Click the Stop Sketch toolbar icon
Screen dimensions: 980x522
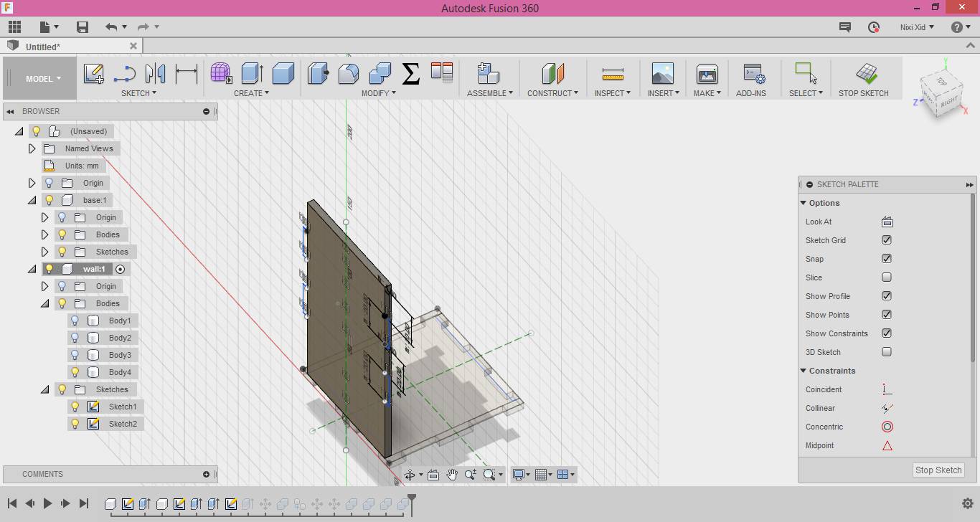(x=866, y=73)
